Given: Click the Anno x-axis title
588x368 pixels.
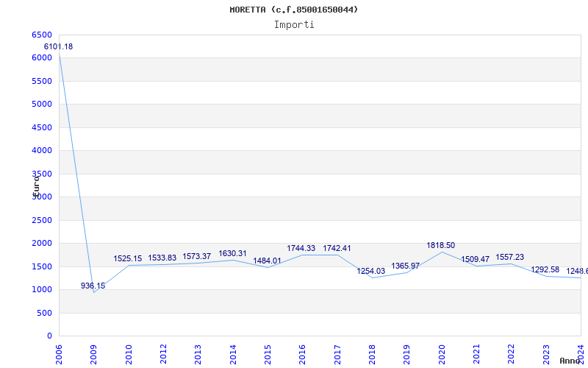Looking at the screenshot, I should (x=570, y=361).
